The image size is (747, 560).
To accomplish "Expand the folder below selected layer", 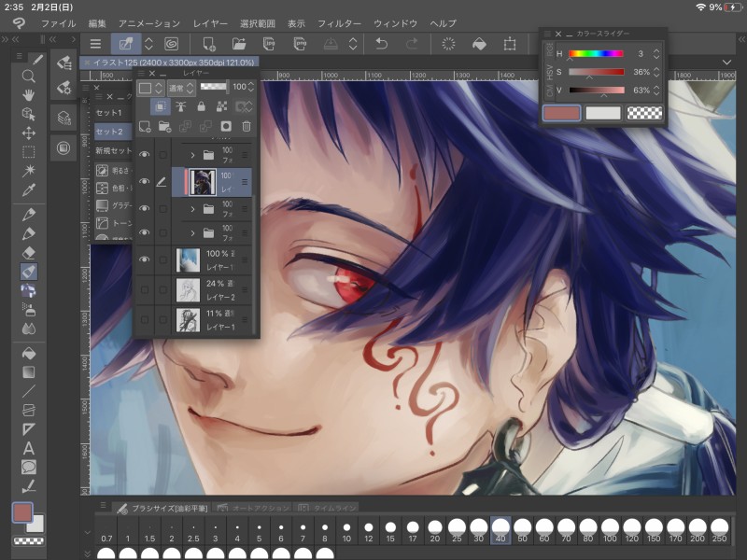I will 192,208.
